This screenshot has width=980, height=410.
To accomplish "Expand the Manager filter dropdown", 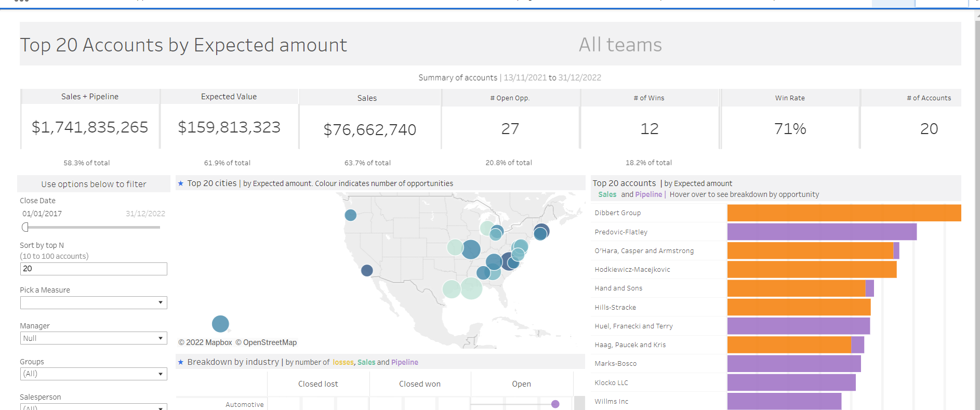I will 94,338.
